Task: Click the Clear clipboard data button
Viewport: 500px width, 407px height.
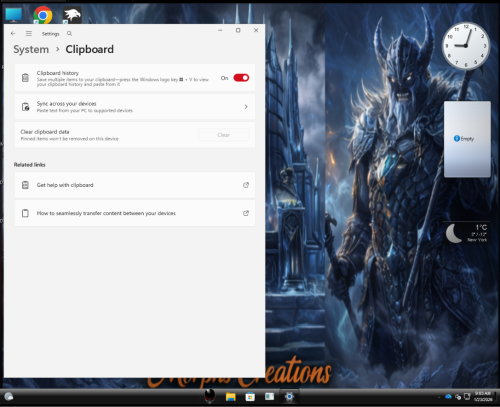Action: click(223, 135)
